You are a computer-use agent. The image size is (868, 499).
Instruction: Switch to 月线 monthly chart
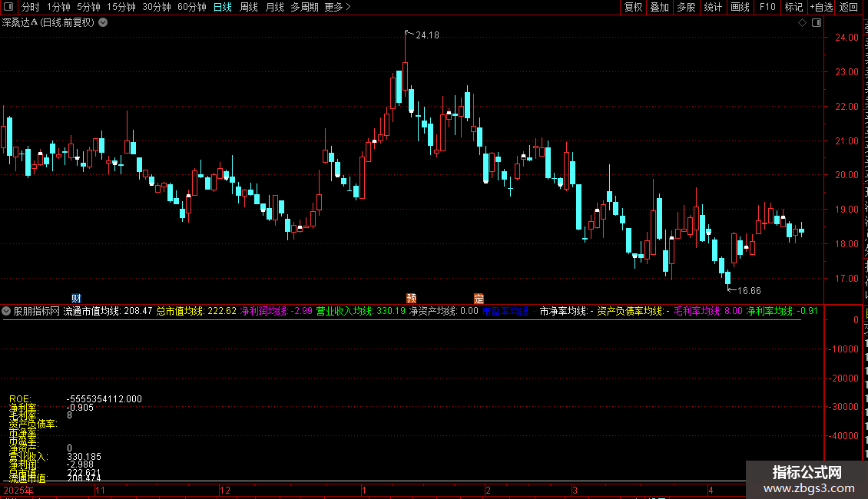274,7
